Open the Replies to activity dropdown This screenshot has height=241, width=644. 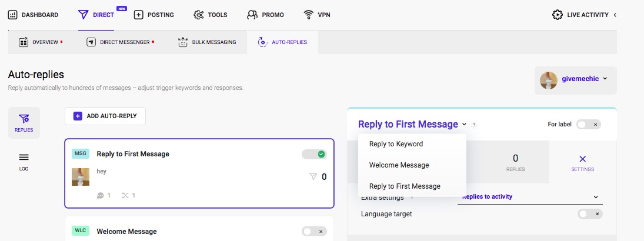point(530,197)
